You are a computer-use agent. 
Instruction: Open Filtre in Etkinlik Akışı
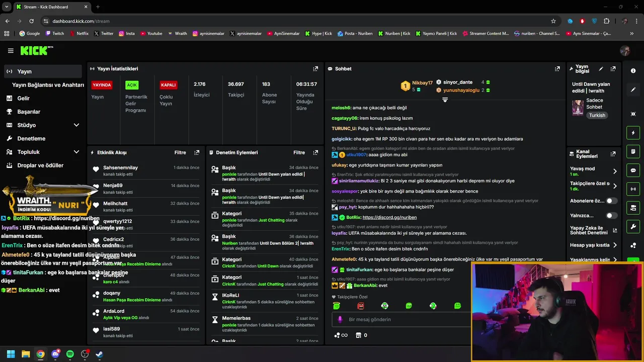(x=180, y=152)
